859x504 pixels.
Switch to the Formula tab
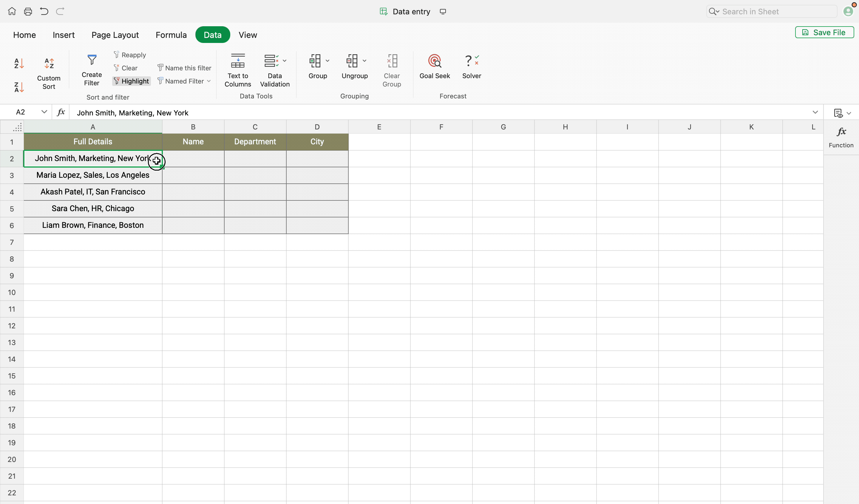pos(171,35)
